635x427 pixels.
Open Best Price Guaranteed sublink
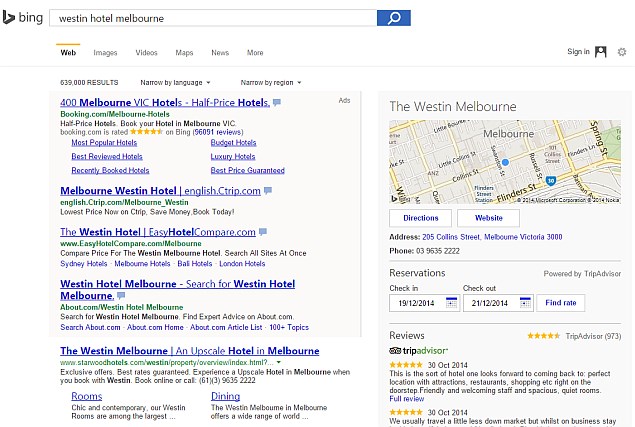pos(247,170)
